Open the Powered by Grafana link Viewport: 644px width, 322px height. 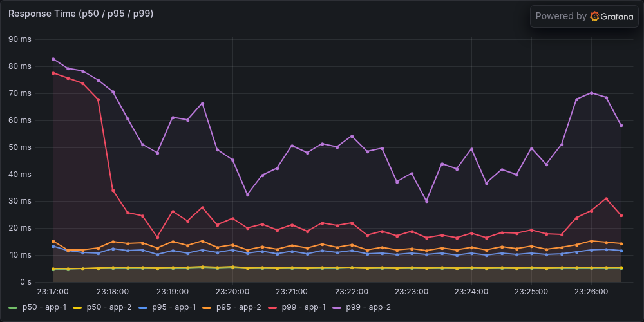pos(584,17)
